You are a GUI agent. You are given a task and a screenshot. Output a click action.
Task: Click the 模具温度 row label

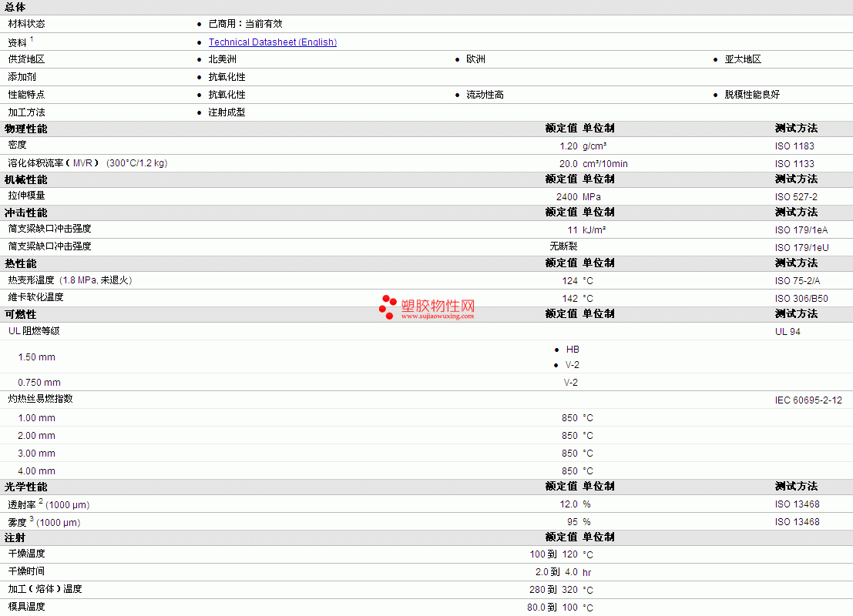(x=27, y=607)
